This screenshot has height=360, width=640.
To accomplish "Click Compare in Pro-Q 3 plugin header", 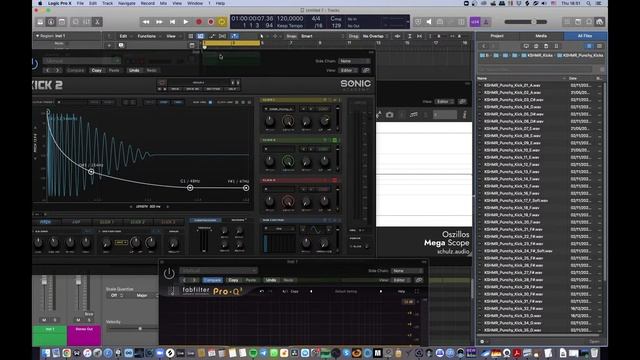I will 212,280.
